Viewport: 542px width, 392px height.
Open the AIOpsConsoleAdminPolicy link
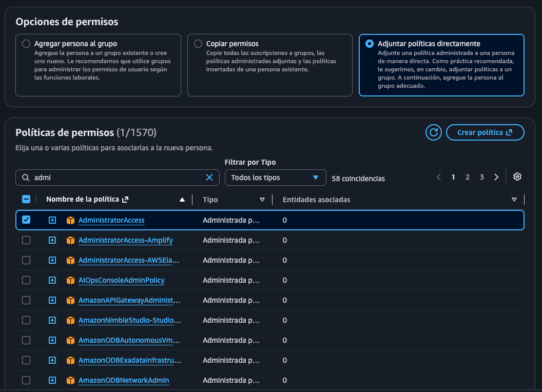tap(121, 280)
